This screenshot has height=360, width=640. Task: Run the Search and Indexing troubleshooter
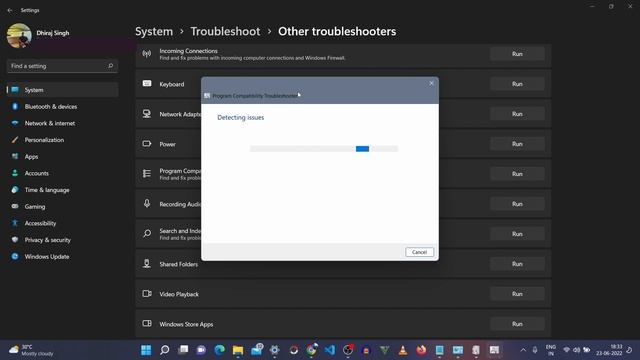tap(517, 234)
